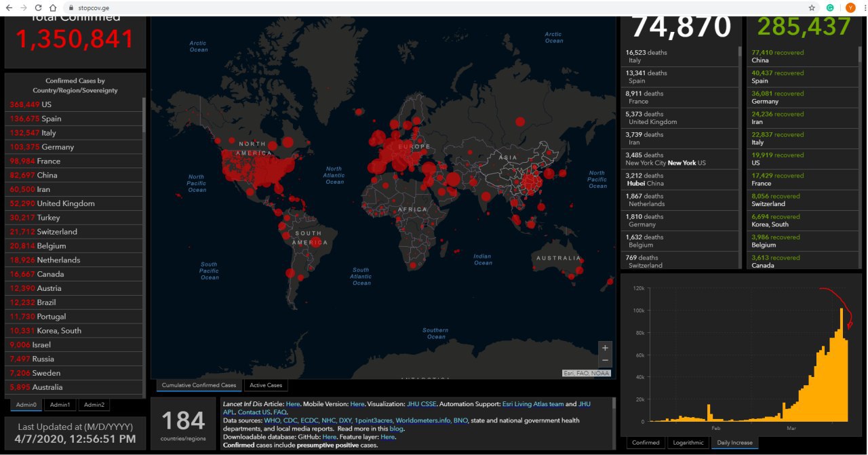Open the 1point3acres link
Screen dimensions: 868x455
(x=372, y=420)
